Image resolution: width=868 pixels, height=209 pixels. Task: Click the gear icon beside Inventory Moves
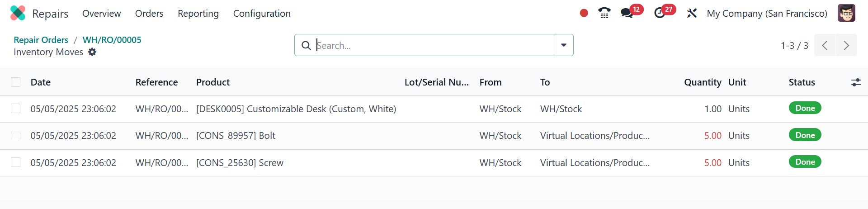tap(92, 52)
